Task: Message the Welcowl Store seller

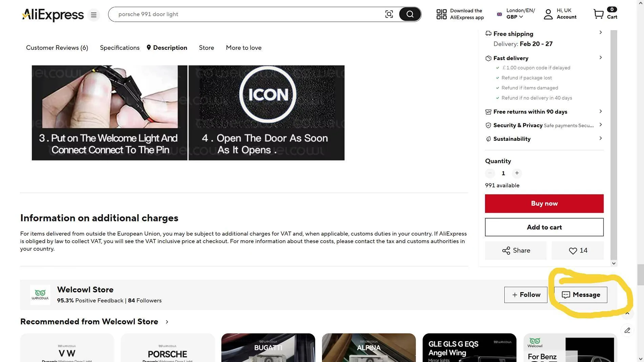Action: [x=580, y=295]
